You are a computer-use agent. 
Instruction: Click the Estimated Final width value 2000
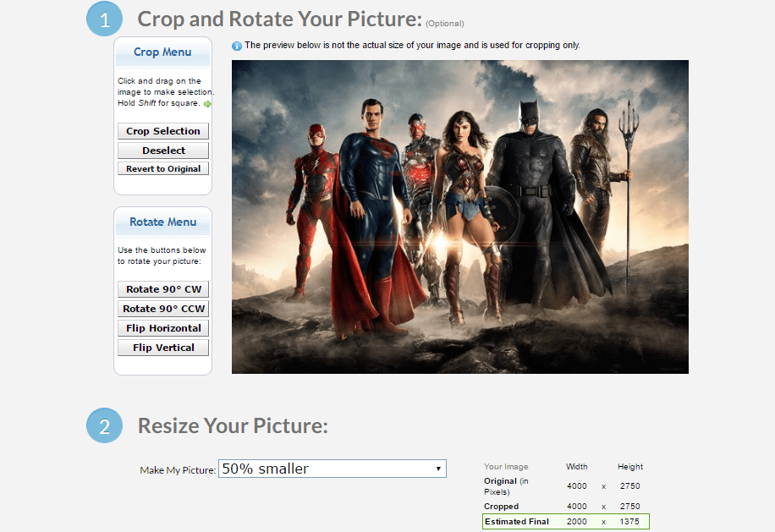click(577, 522)
